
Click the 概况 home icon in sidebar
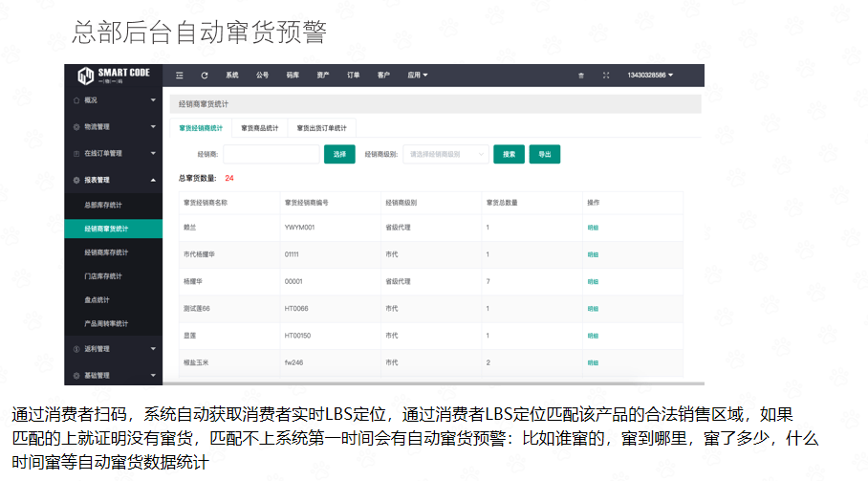[x=76, y=99]
